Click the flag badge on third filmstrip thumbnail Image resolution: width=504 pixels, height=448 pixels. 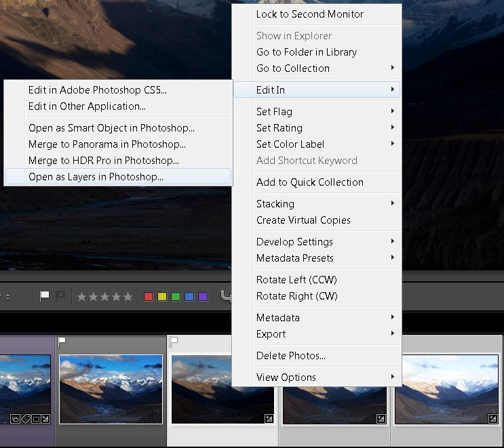[x=174, y=341]
